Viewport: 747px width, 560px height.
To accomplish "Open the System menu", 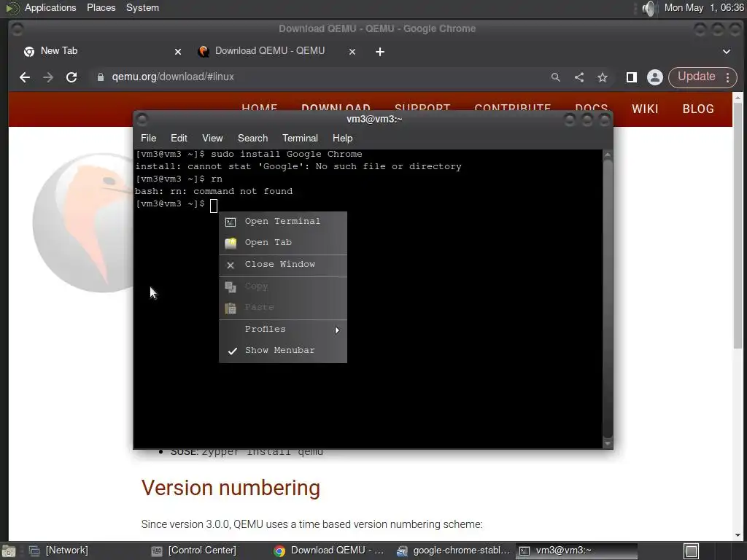I will (142, 7).
